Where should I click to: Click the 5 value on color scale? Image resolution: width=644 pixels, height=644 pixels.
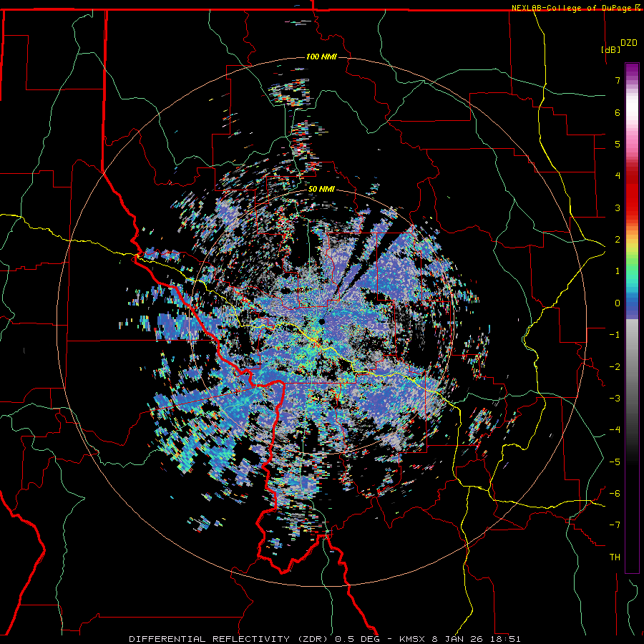pos(618,144)
